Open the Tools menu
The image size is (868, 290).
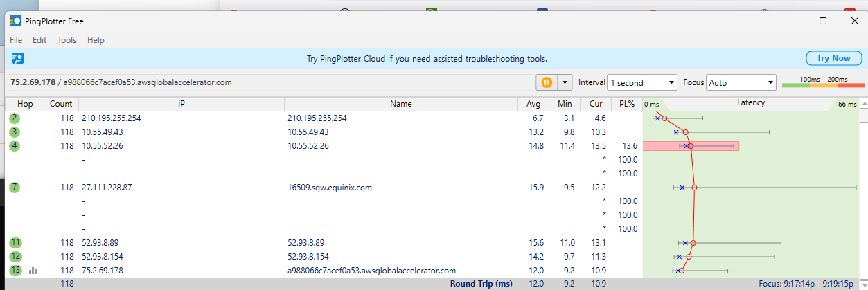coord(67,40)
